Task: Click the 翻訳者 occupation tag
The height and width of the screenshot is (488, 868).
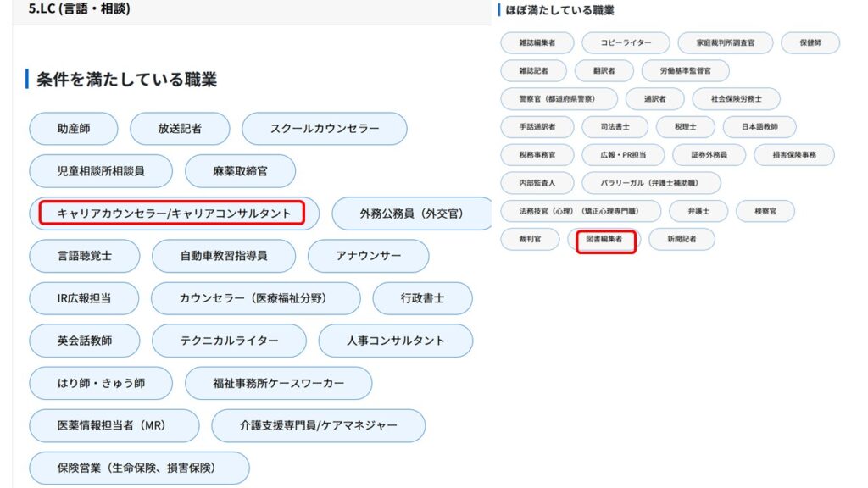Action: [604, 71]
